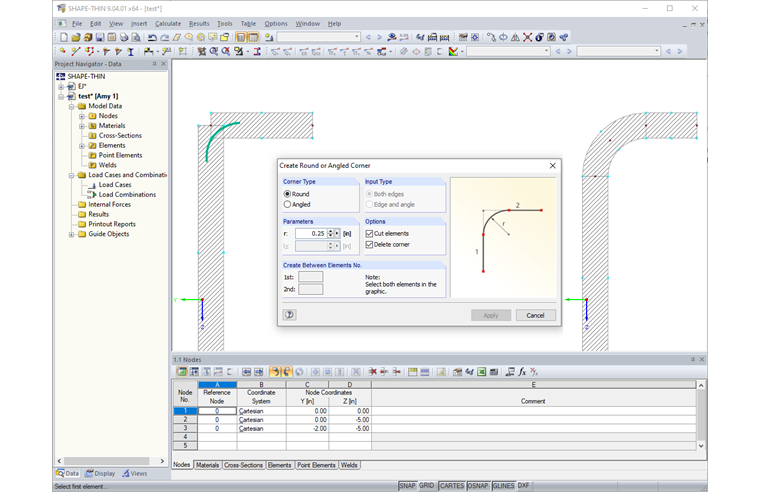Expand the Materials tree item
760x492 pixels.
pos(81,126)
